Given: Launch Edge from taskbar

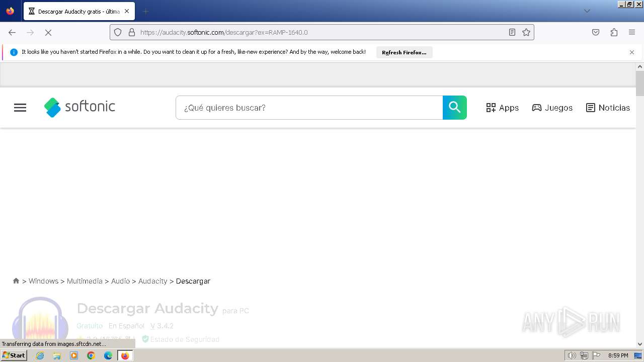Looking at the screenshot, I should click(x=108, y=355).
